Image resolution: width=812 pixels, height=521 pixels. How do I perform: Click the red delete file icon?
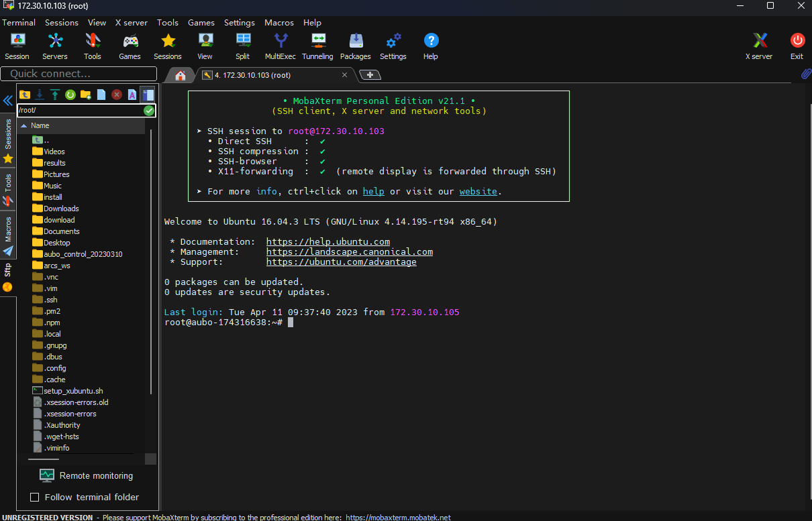click(x=117, y=95)
